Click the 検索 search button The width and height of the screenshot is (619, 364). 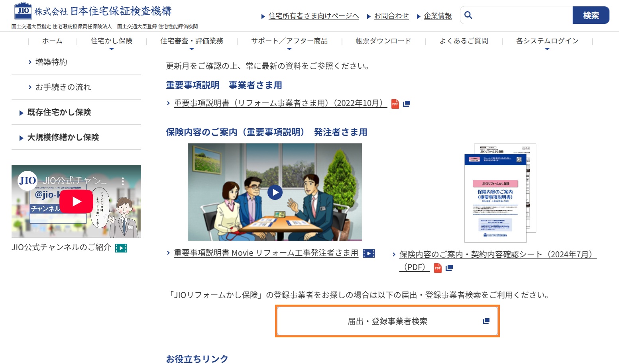point(591,15)
